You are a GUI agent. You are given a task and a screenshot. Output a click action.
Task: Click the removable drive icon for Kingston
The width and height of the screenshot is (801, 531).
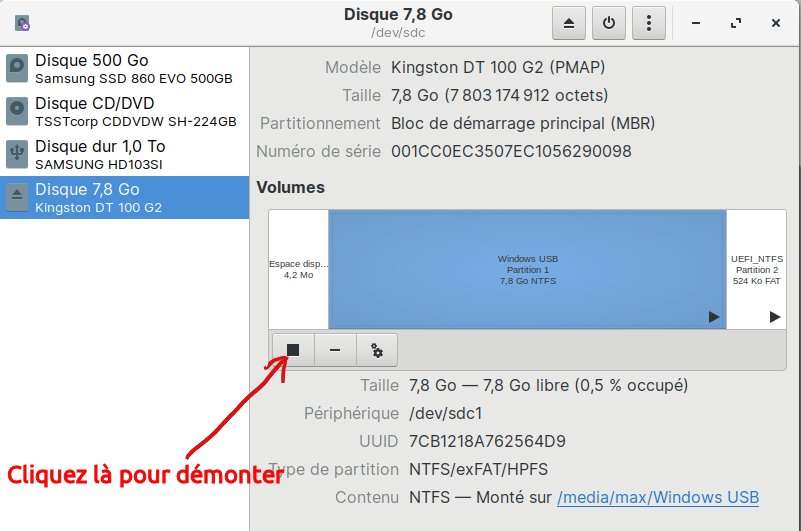tap(17, 198)
